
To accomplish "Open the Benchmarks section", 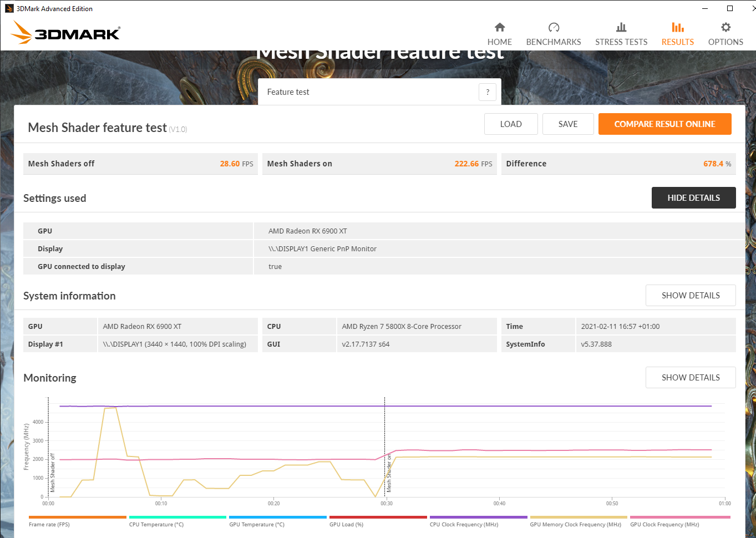I will click(x=554, y=34).
